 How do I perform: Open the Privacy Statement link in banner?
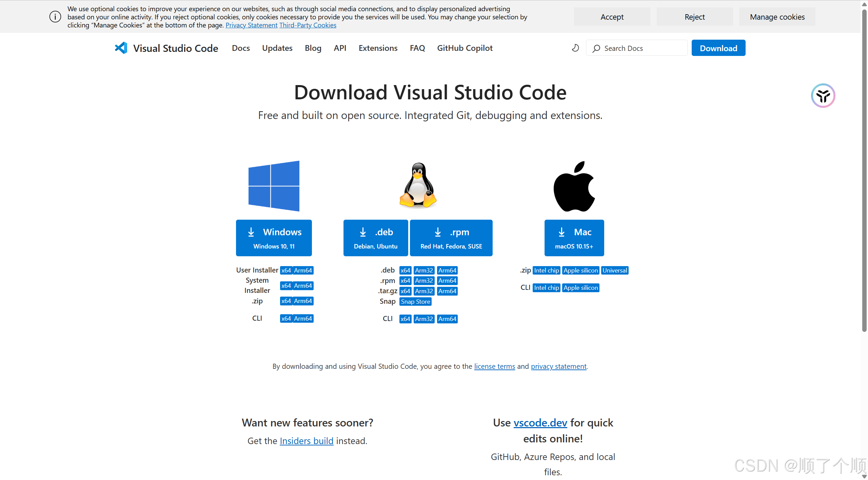click(x=252, y=25)
